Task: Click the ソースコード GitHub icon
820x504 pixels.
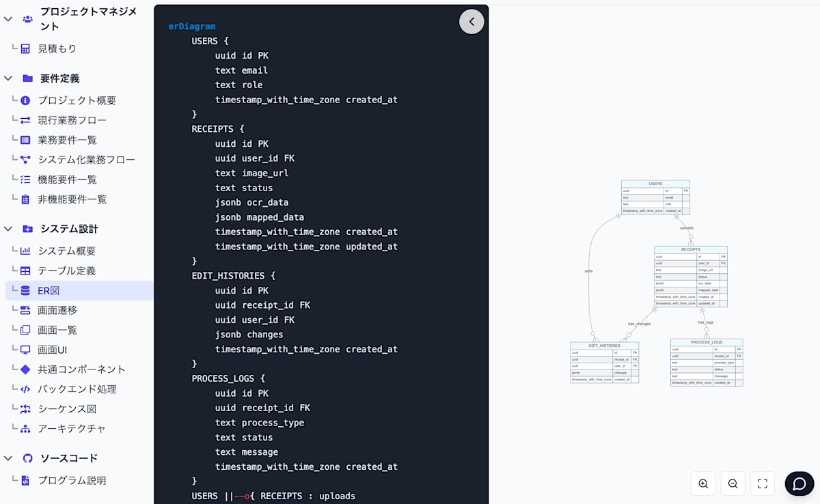Action: (27, 458)
